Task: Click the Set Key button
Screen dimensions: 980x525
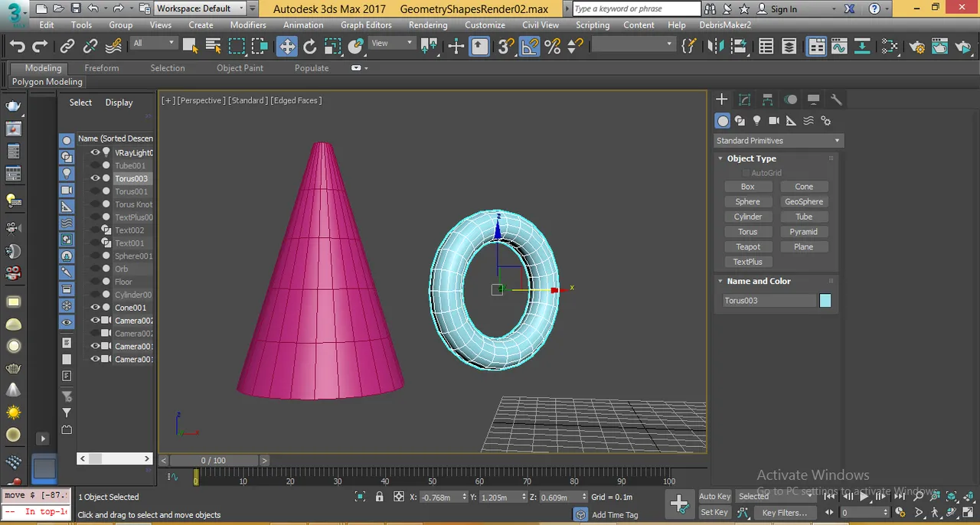Action: [x=714, y=512]
